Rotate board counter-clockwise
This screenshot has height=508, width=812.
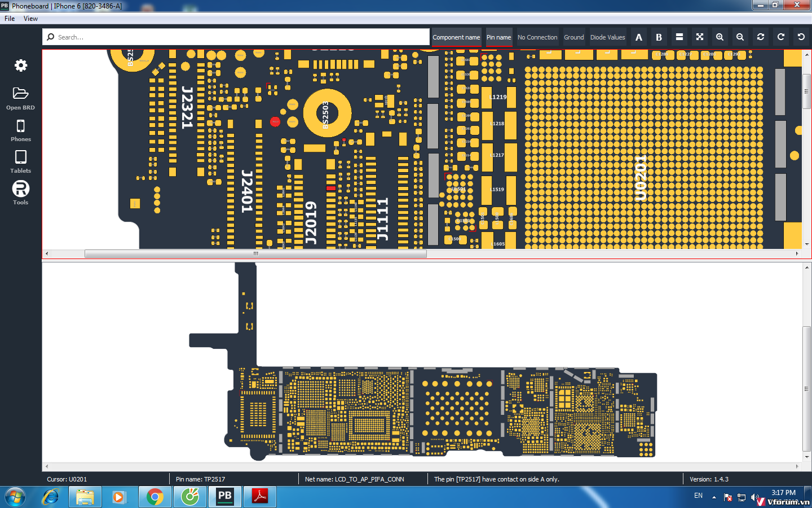801,37
